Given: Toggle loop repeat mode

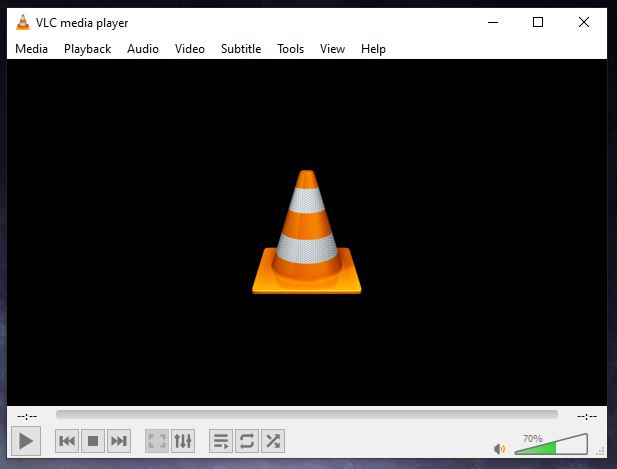Looking at the screenshot, I should tap(247, 441).
